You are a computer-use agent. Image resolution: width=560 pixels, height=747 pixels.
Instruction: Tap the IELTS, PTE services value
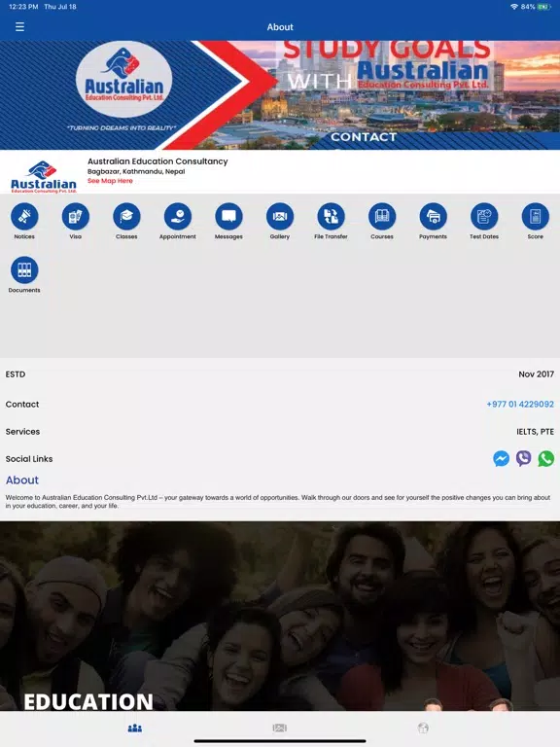pyautogui.click(x=536, y=432)
